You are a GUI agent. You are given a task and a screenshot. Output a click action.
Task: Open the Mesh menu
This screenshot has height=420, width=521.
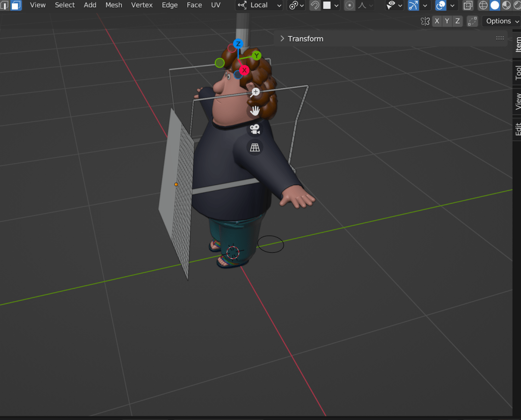coord(113,5)
